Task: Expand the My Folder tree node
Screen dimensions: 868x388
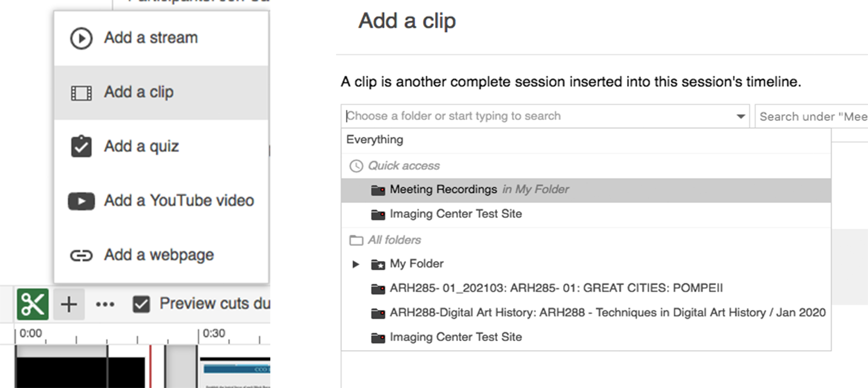Action: [x=356, y=264]
